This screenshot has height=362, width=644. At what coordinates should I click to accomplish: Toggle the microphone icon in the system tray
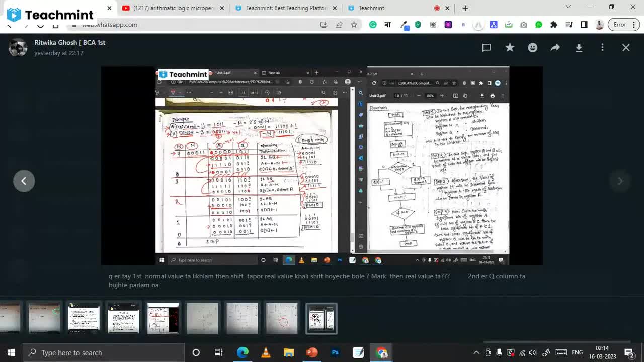click(x=499, y=352)
